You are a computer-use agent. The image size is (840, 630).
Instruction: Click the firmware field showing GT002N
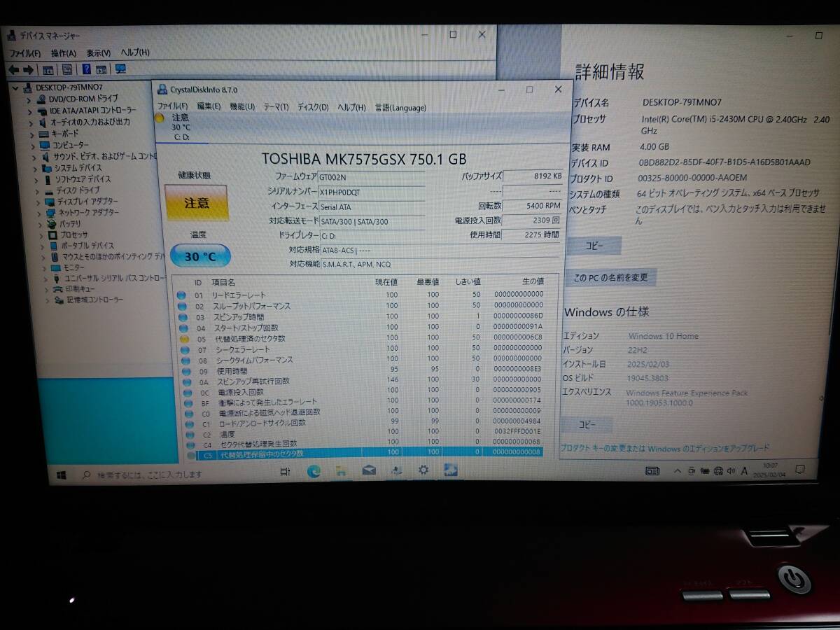click(372, 177)
